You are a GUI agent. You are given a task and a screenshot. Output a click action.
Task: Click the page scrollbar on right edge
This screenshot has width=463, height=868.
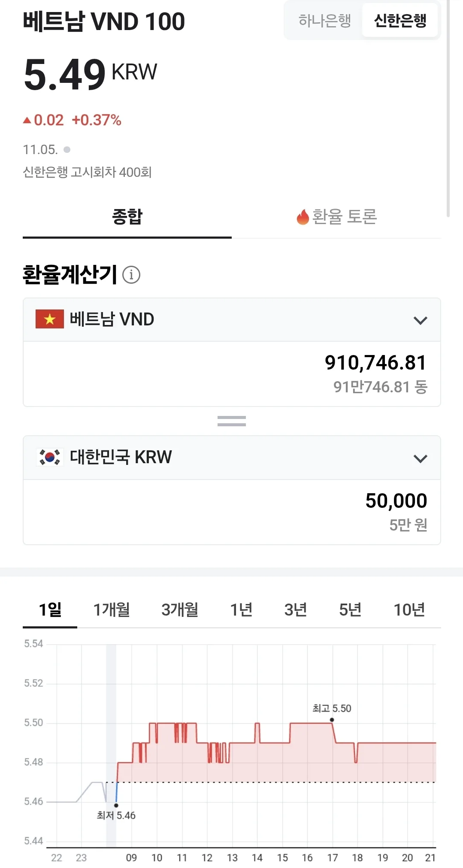pyautogui.click(x=448, y=107)
